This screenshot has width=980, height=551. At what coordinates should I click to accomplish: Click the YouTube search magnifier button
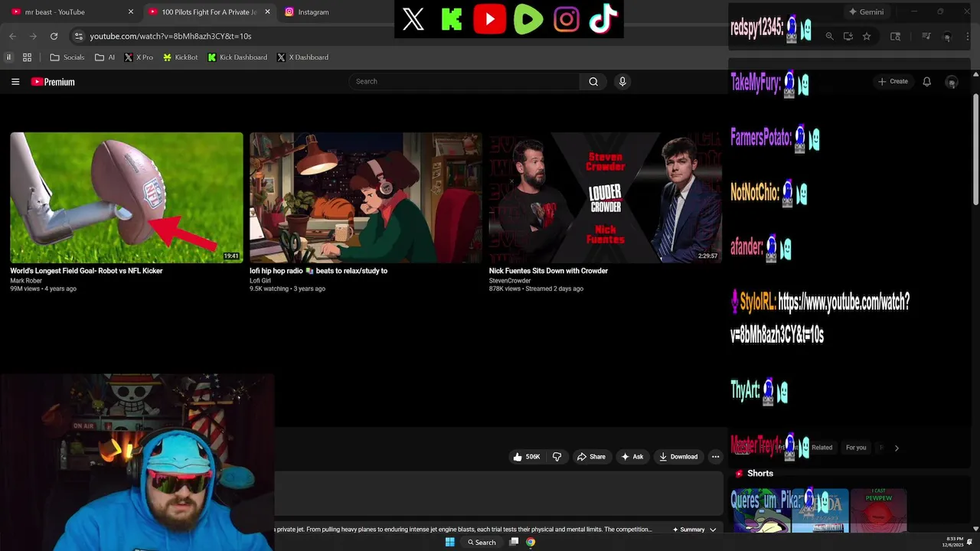593,81
